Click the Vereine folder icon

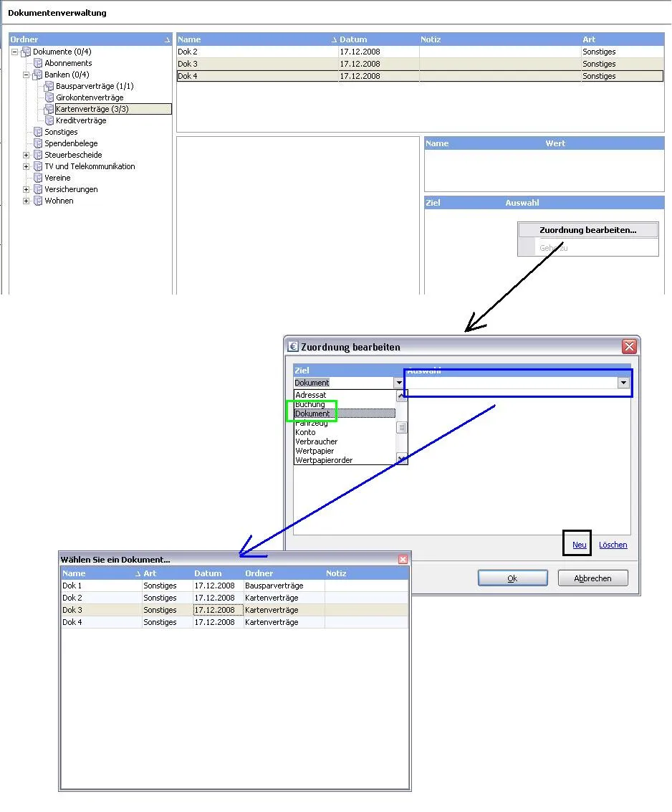(x=38, y=178)
